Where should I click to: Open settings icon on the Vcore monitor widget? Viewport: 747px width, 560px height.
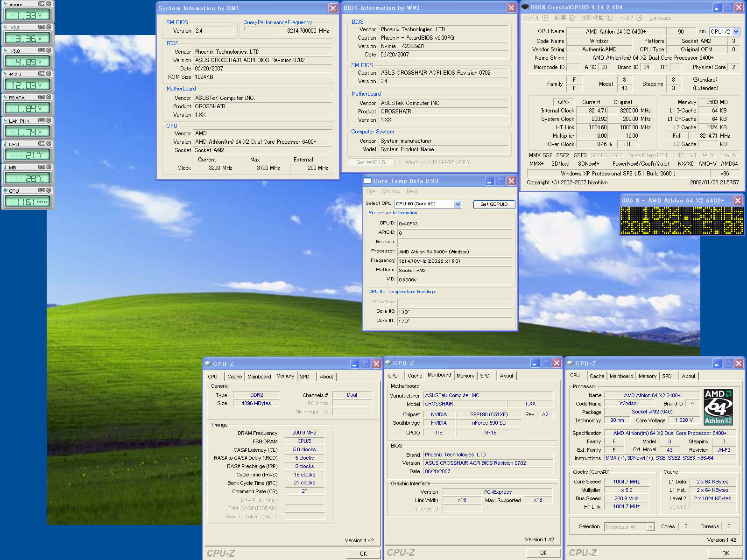42,4
